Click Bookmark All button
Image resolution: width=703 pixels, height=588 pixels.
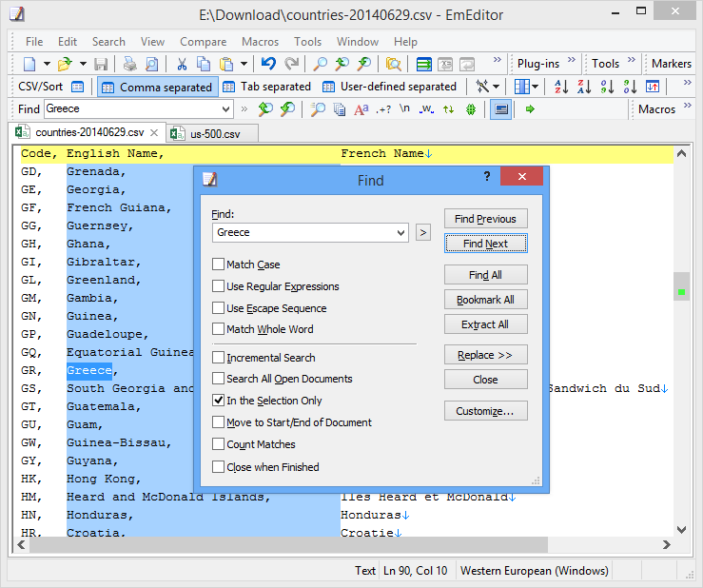(x=485, y=299)
